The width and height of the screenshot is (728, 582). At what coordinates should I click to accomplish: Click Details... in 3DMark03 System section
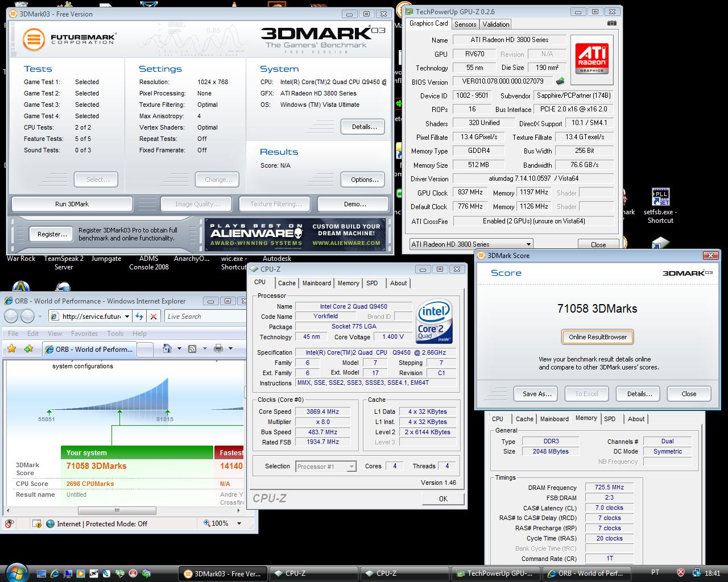click(x=364, y=127)
